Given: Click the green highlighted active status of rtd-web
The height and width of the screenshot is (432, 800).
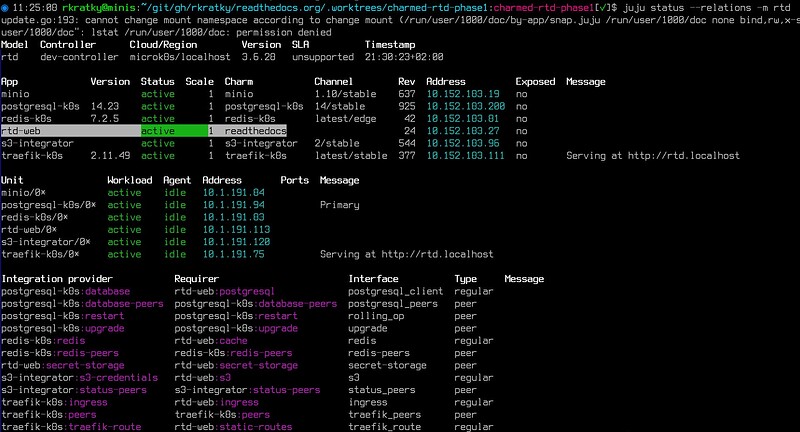Looking at the screenshot, I should (x=158, y=131).
